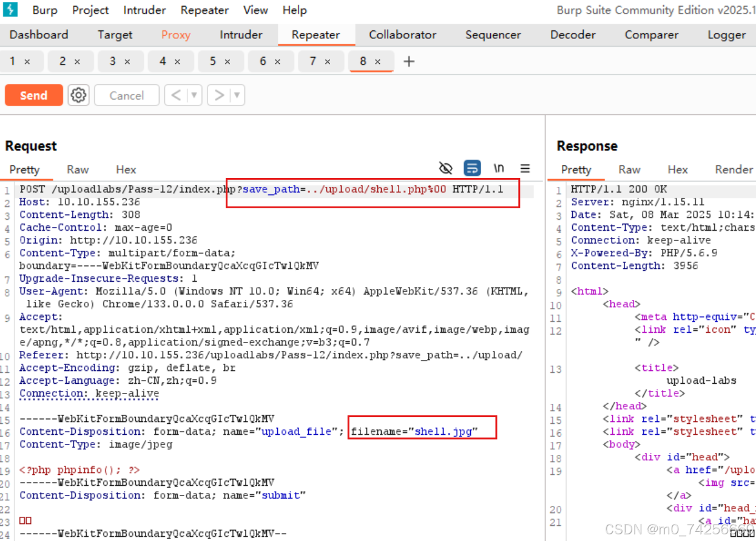
Task: Open the Burp menu
Action: tap(45, 10)
